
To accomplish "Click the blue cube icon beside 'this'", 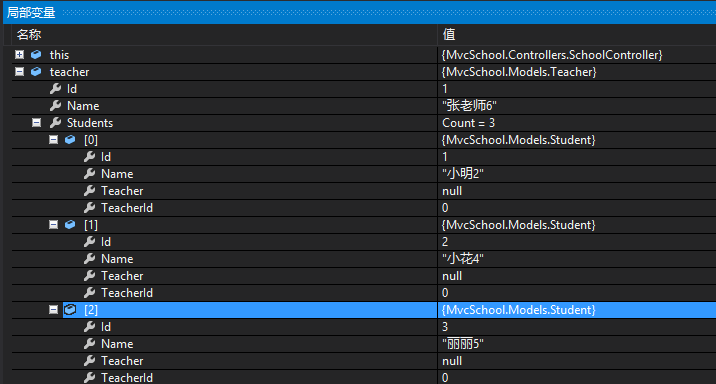I will tap(36, 55).
